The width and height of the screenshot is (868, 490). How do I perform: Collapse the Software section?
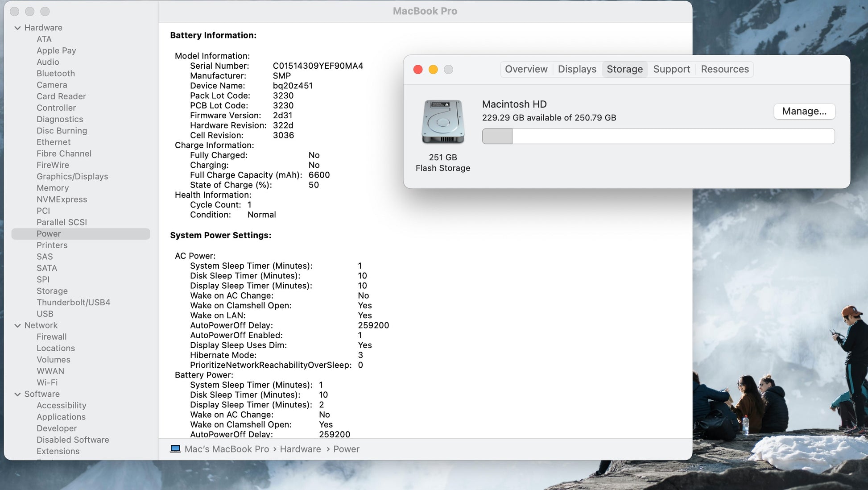click(18, 394)
